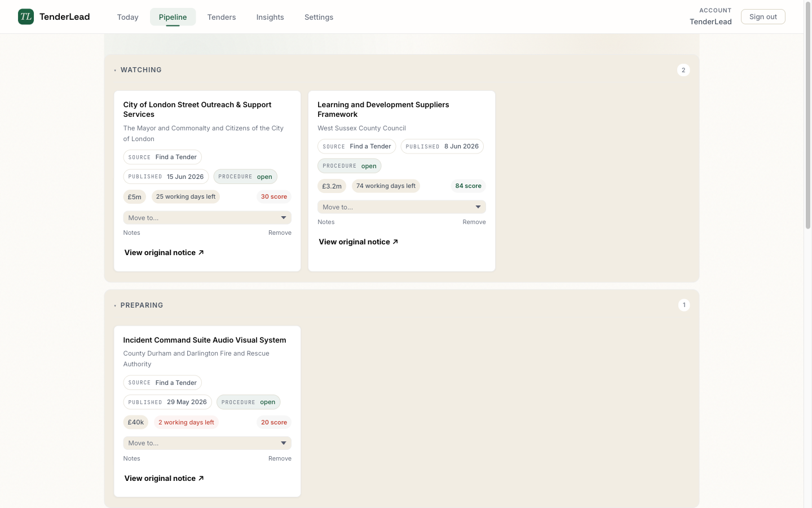Click West Sussex County Council text
Image resolution: width=812 pixels, height=508 pixels.
click(361, 128)
